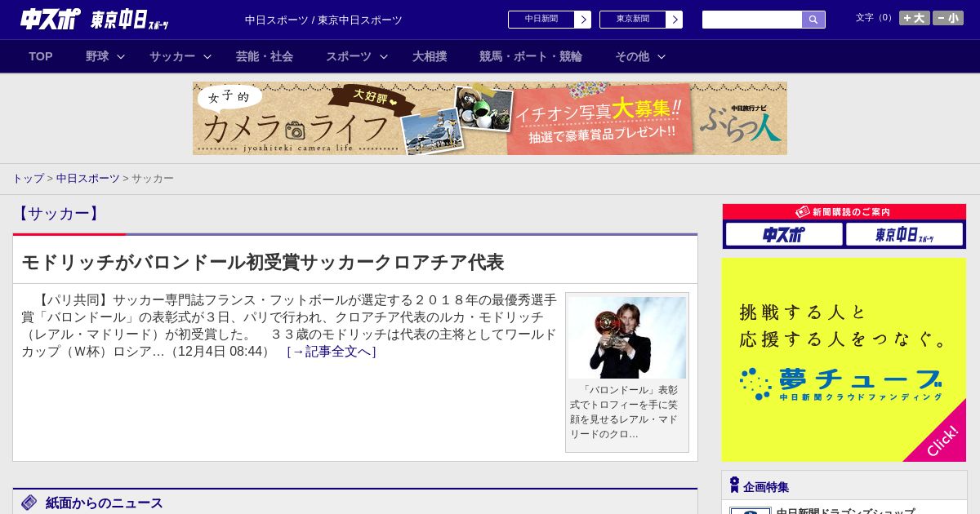Open the 中日新聞 link button
980x514 pixels.
541,20
